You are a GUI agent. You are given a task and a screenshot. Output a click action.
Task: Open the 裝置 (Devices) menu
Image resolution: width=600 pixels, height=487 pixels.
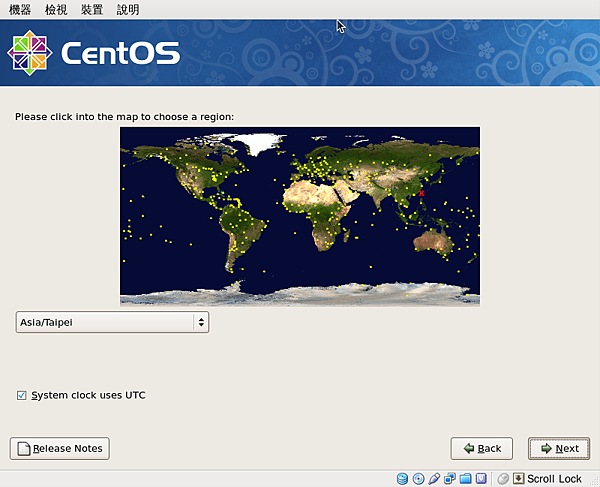[92, 9]
